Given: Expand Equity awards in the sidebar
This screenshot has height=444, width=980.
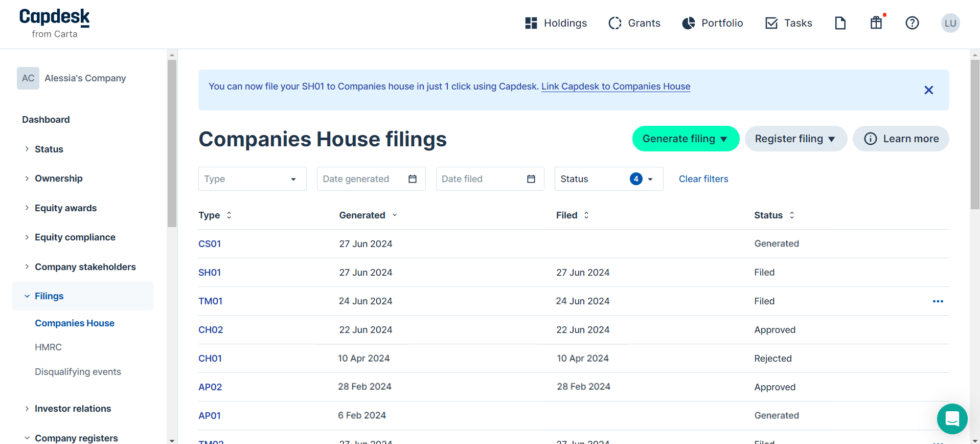Looking at the screenshot, I should [65, 208].
